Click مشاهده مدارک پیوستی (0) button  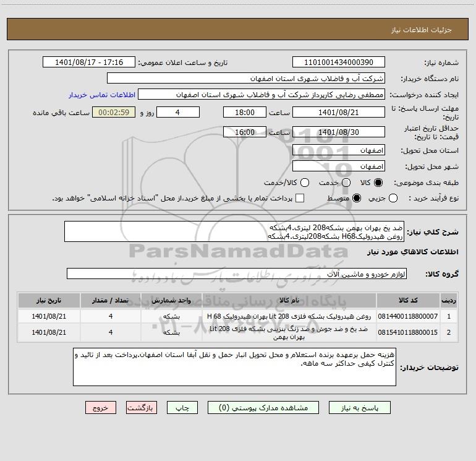(x=263, y=408)
